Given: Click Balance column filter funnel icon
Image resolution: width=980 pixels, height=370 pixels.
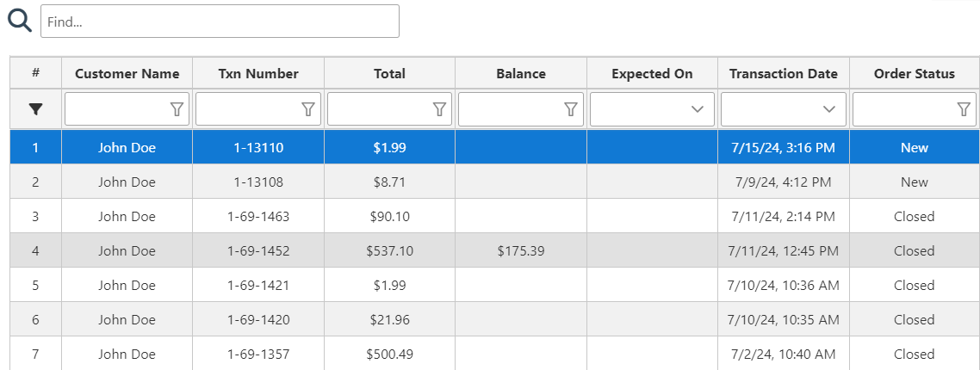Looking at the screenshot, I should pos(570,109).
